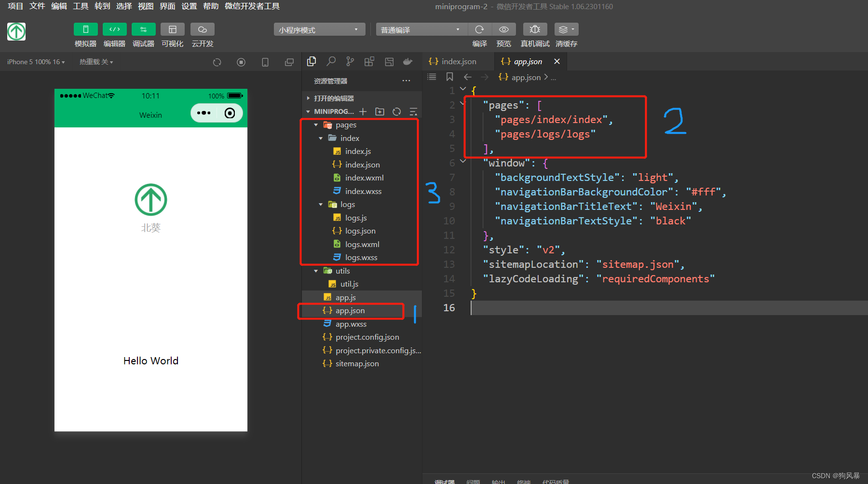Open index.wxss in the file tree
Screen dimensions: 868x484
pyautogui.click(x=363, y=191)
